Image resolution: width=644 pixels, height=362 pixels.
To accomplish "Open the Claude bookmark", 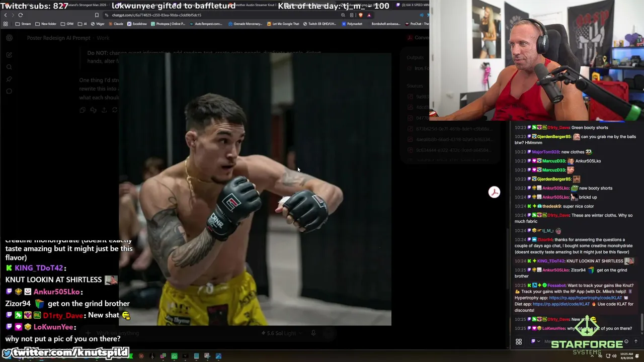I will click(116, 24).
